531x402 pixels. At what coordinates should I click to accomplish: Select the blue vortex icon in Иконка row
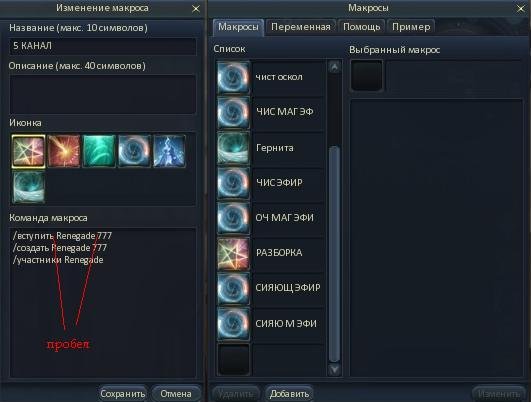(x=134, y=151)
